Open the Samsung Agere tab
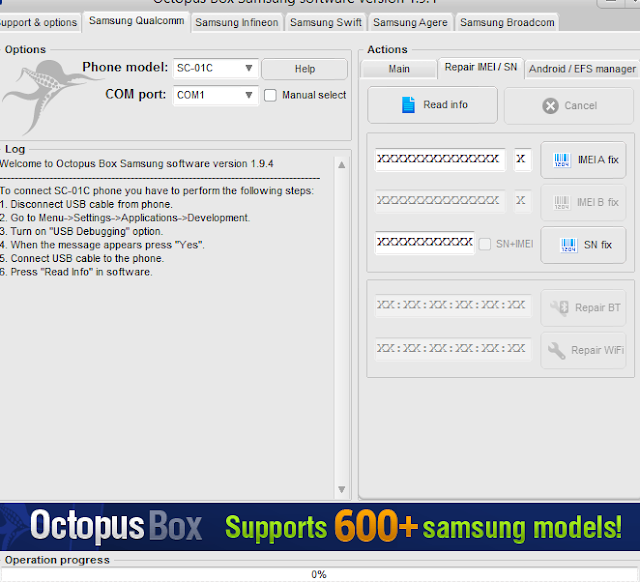Image resolution: width=640 pixels, height=582 pixels. click(410, 22)
